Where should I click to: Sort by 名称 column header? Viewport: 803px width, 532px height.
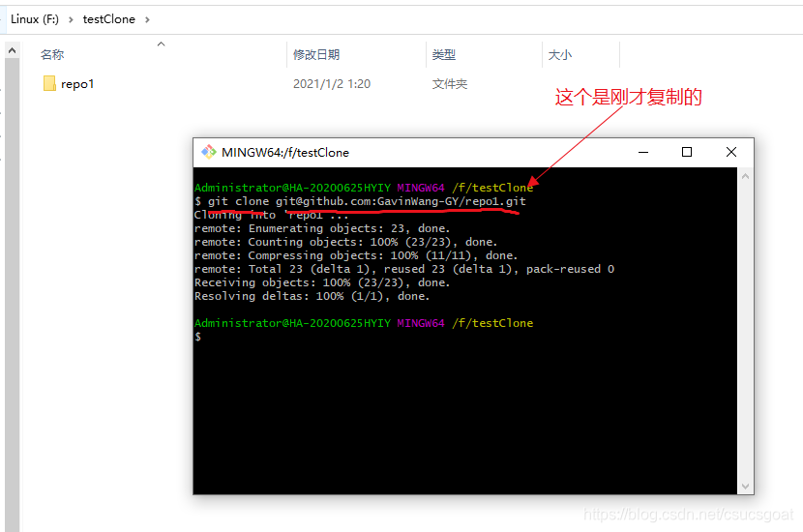click(x=52, y=55)
